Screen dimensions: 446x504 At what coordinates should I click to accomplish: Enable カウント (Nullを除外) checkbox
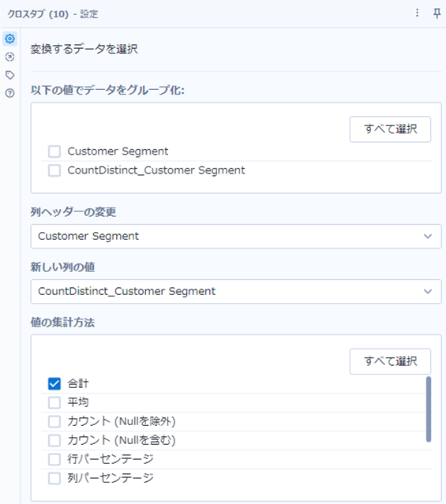54,421
